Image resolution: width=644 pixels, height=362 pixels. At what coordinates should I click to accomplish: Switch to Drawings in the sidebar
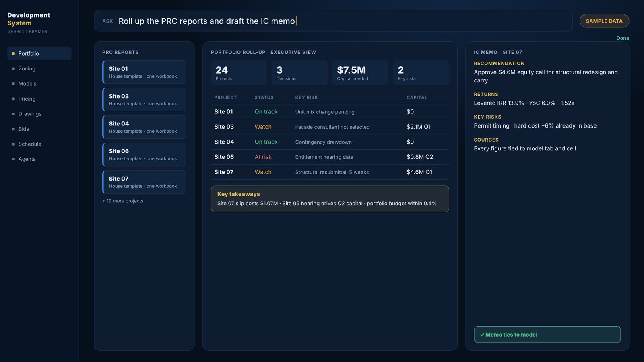39,114
